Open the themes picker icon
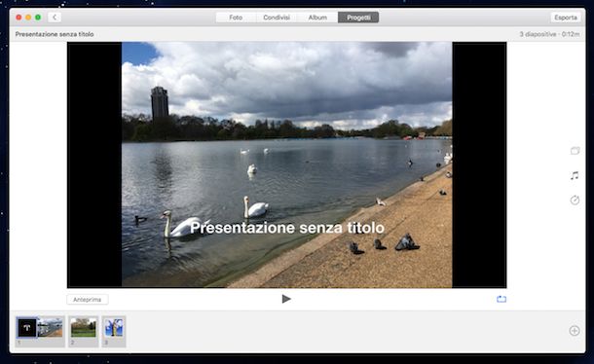This screenshot has height=364, width=594. point(575,151)
